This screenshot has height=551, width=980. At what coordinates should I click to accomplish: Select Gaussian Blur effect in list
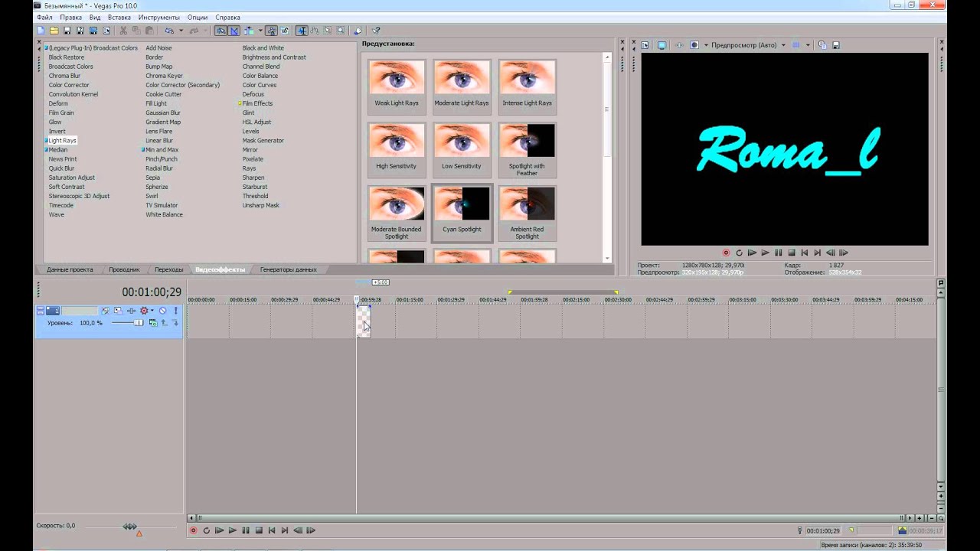(163, 112)
